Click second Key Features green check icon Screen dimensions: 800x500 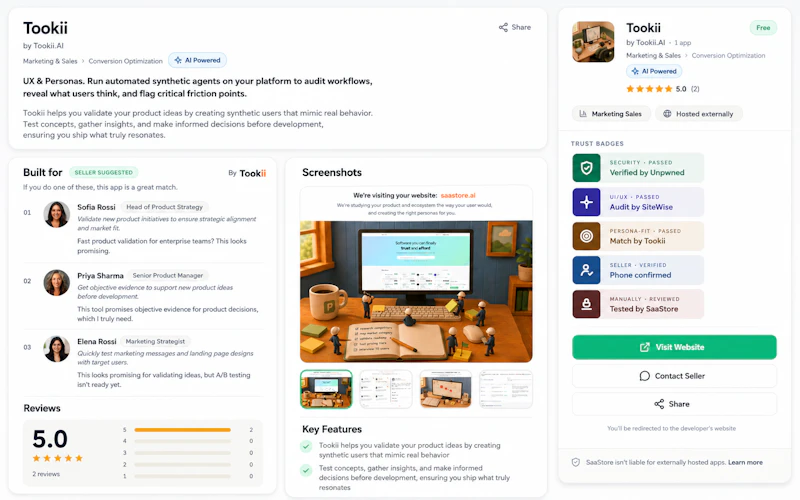click(x=306, y=470)
